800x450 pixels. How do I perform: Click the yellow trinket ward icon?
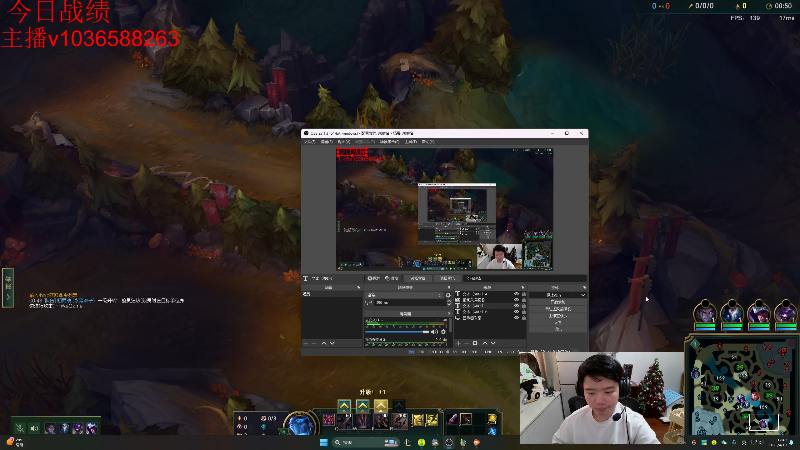coord(492,419)
